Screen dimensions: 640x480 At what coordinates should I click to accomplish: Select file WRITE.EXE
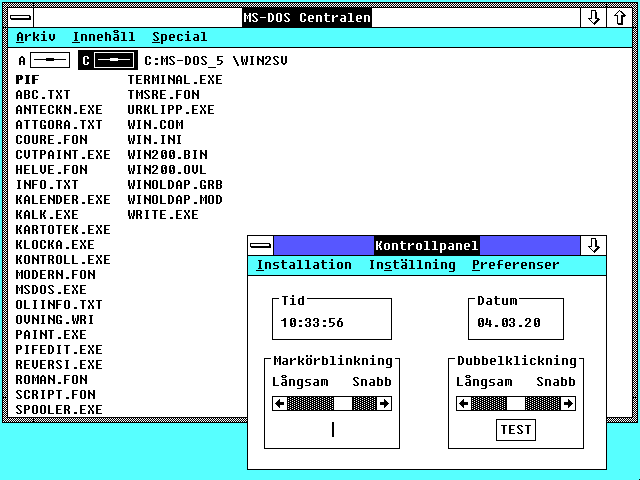tap(163, 215)
